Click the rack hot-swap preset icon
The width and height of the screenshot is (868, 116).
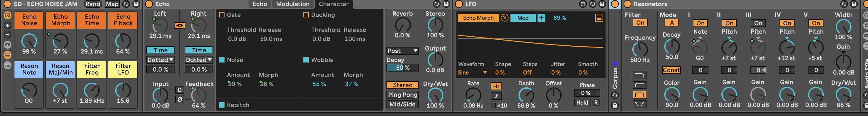pos(126,4)
